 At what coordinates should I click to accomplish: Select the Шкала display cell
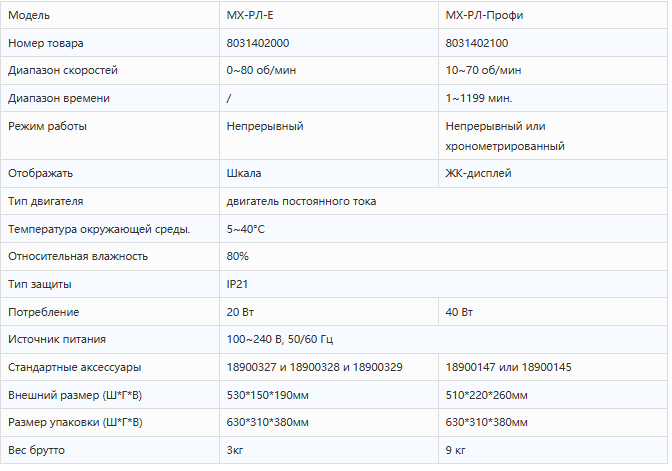(x=245, y=173)
